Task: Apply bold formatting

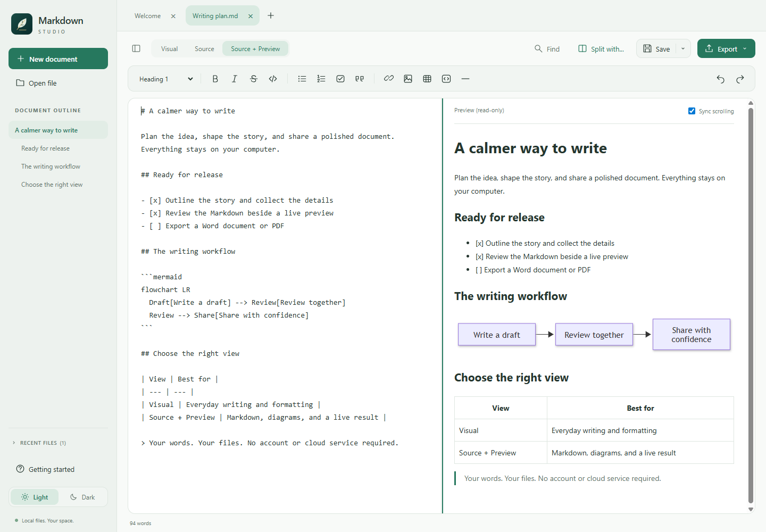Action: [215, 79]
